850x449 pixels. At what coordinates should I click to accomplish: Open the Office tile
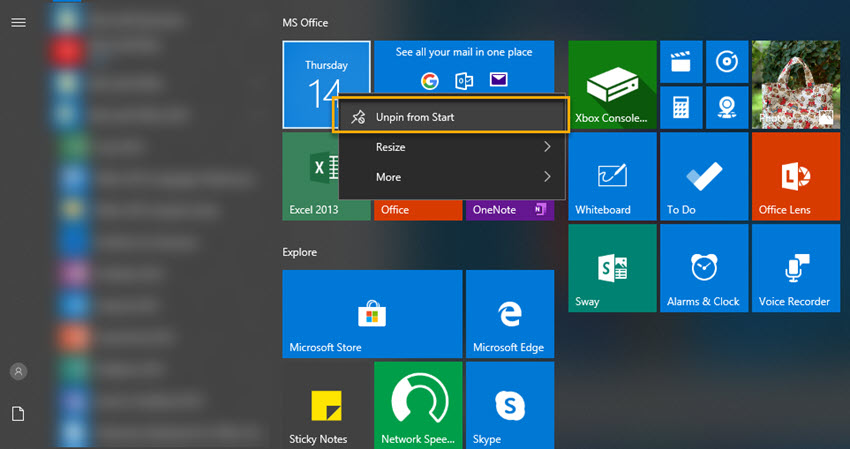click(418, 210)
